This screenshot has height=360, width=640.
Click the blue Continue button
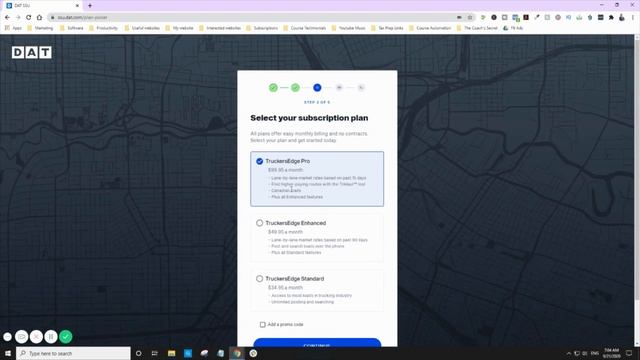317,343
